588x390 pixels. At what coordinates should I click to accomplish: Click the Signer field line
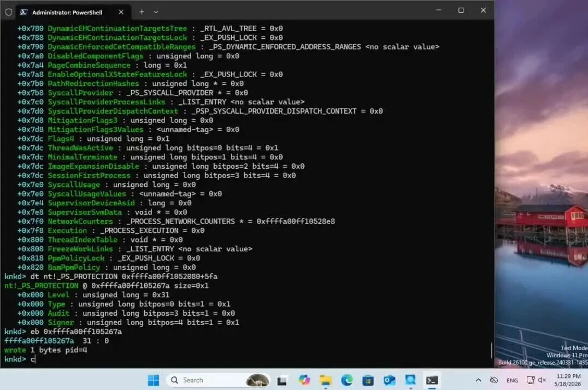[128, 322]
